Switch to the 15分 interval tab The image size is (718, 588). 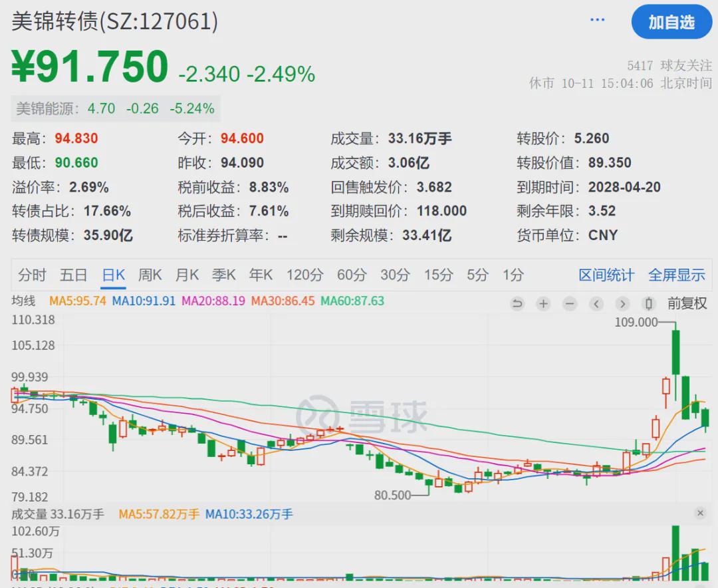coord(438,275)
